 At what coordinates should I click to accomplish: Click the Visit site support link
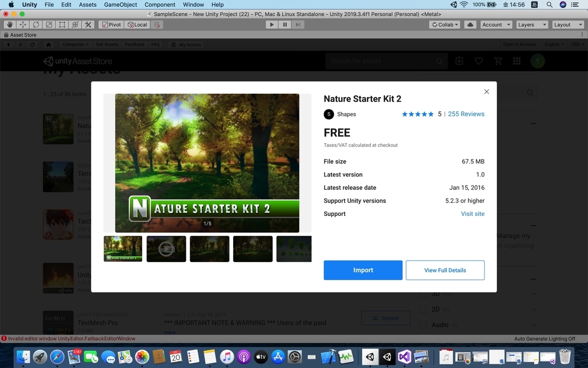[x=473, y=214]
